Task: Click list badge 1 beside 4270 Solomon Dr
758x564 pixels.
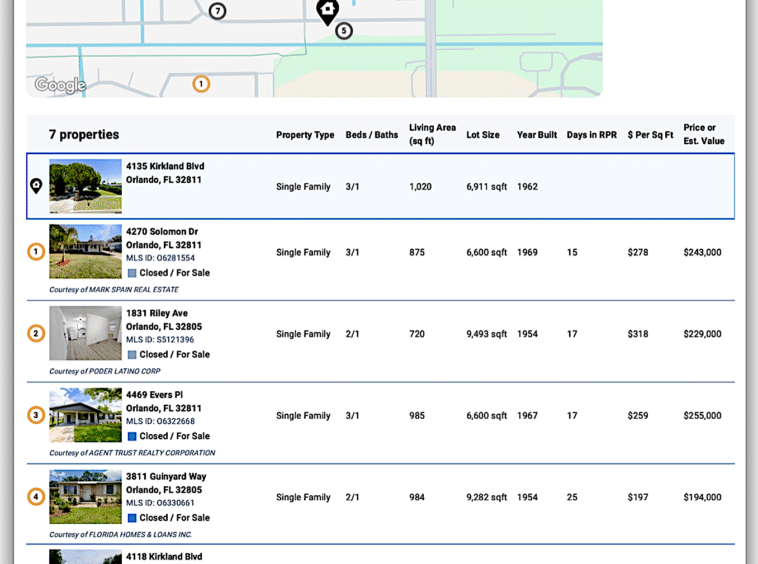Action: (36, 252)
